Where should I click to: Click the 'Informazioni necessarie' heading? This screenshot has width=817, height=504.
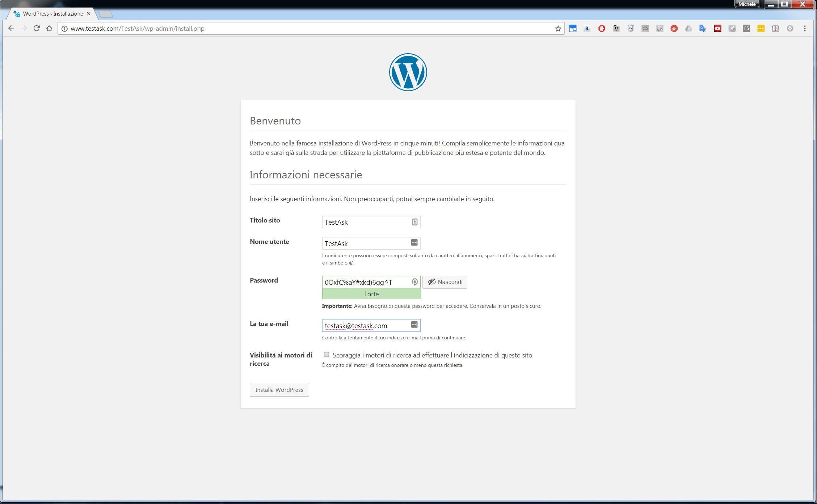(306, 174)
